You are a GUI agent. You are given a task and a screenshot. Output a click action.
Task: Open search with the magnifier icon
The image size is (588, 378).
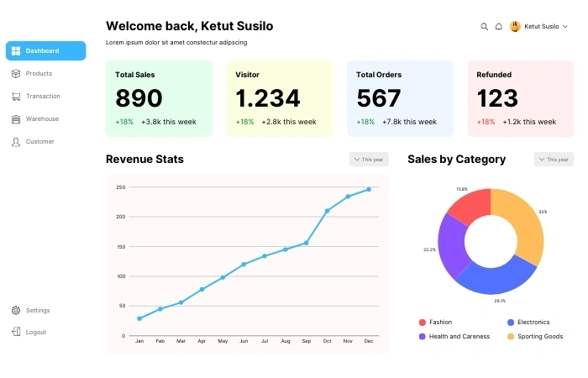484,27
